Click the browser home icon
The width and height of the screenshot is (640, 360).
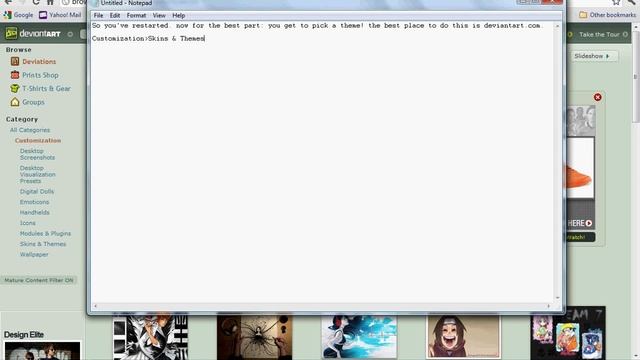click(50, 2)
